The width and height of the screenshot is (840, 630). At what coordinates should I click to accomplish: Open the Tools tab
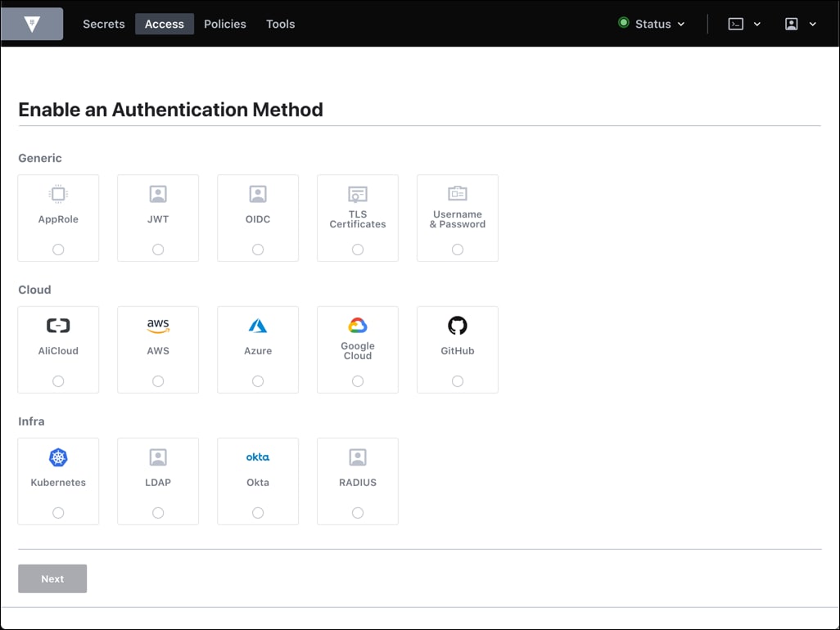tap(281, 24)
